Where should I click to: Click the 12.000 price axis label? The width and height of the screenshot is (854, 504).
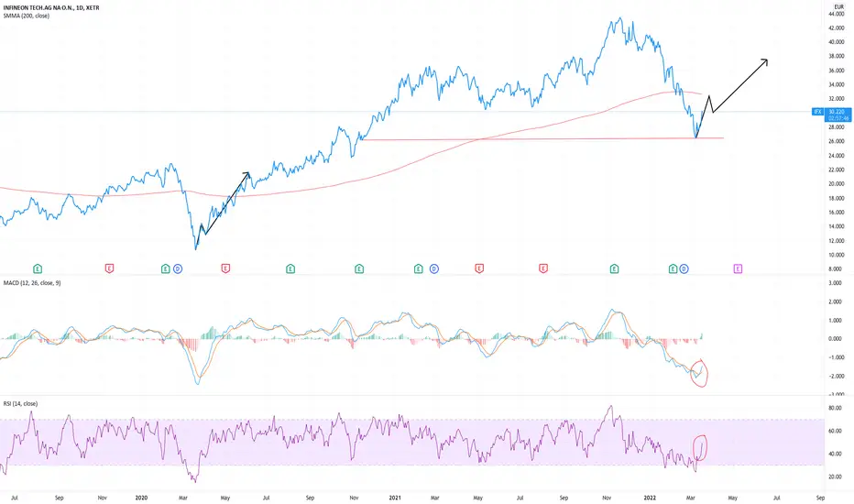pos(837,241)
